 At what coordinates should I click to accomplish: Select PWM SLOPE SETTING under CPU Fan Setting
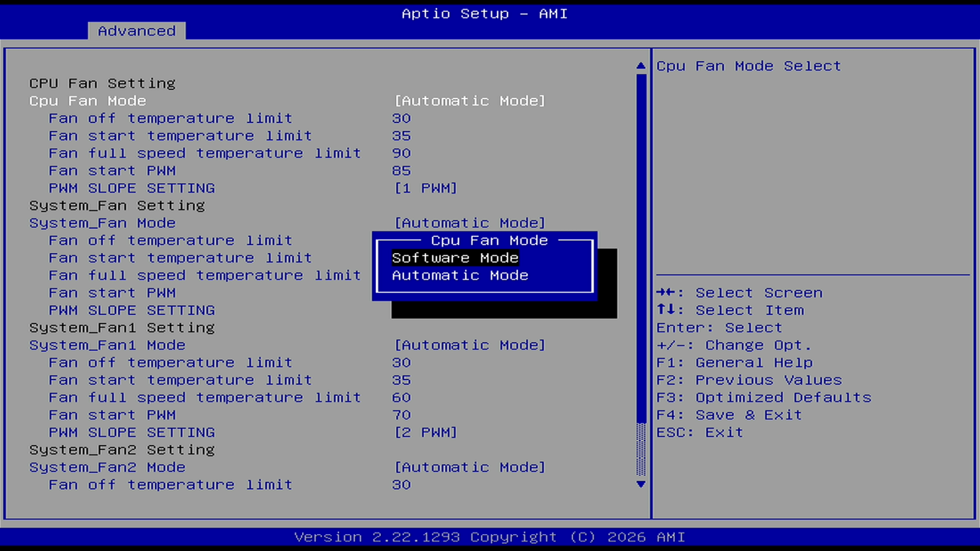pyautogui.click(x=132, y=188)
